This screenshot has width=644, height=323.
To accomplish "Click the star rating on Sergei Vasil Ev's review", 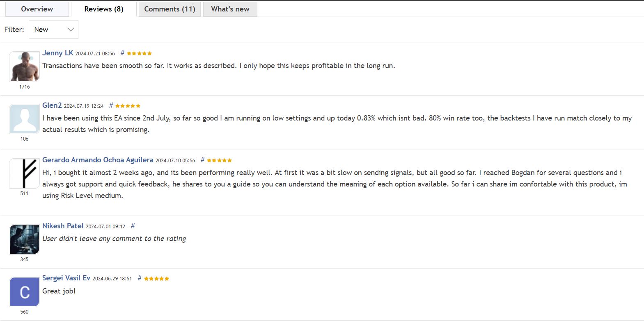I will pos(156,278).
